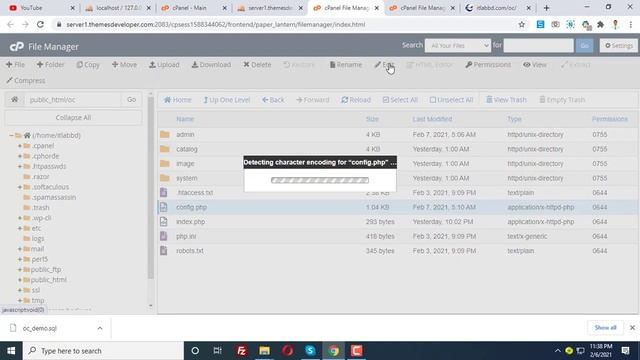The width and height of the screenshot is (640, 360).
Task: Click the Move toolbar button
Action: (x=124, y=64)
